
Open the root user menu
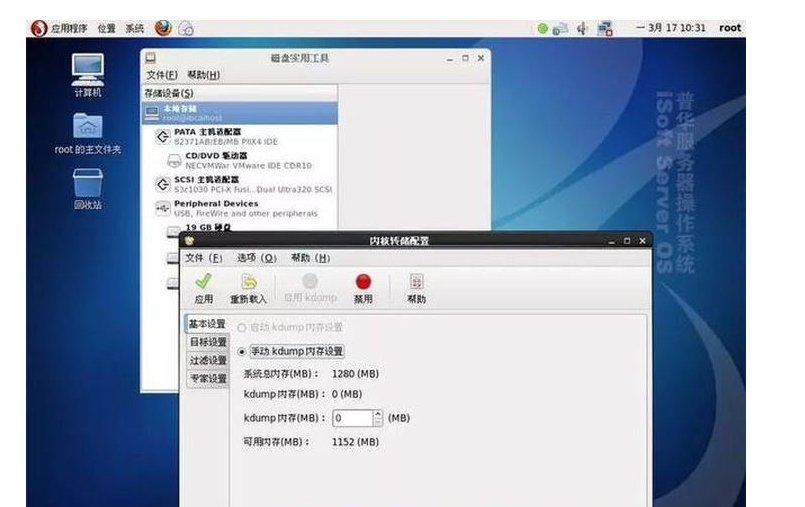point(730,28)
